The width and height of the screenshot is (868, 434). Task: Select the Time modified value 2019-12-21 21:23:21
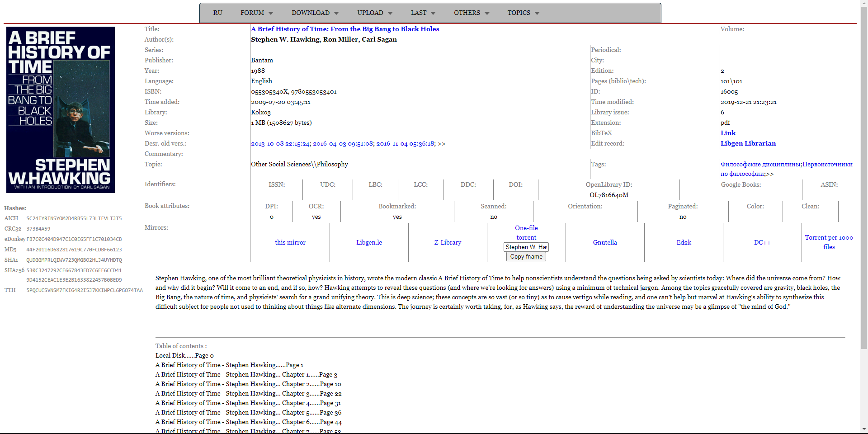point(749,102)
